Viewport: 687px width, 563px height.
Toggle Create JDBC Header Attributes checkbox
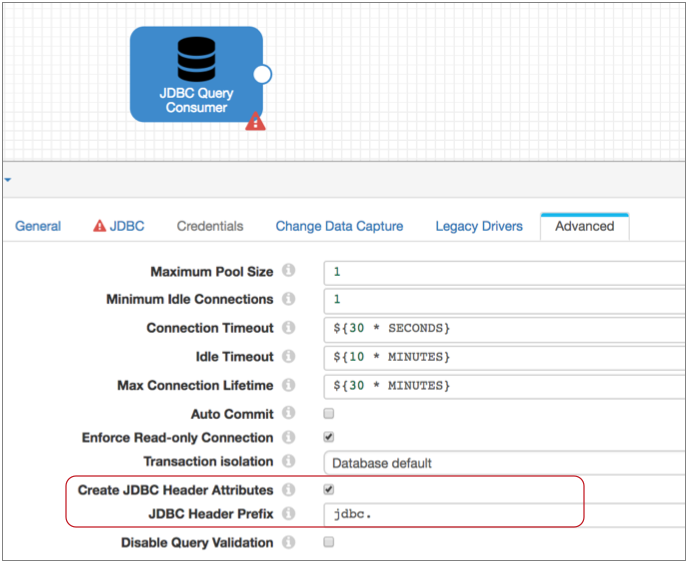click(x=329, y=490)
